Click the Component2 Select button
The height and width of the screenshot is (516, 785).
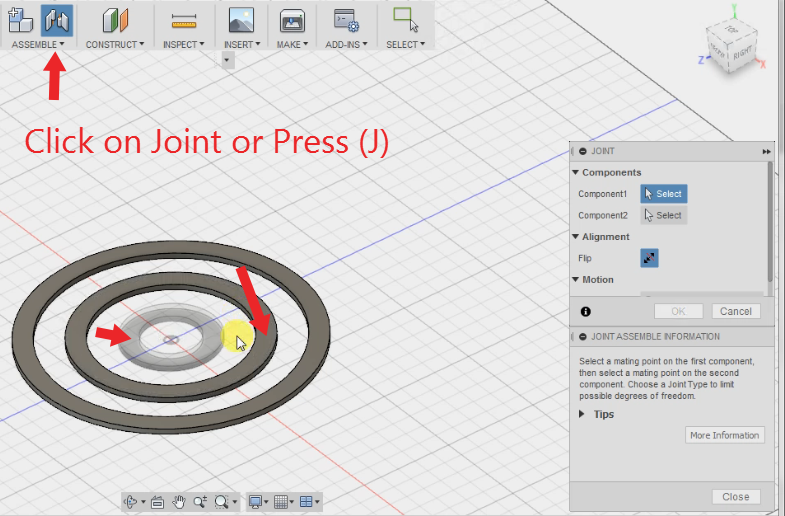(x=663, y=215)
